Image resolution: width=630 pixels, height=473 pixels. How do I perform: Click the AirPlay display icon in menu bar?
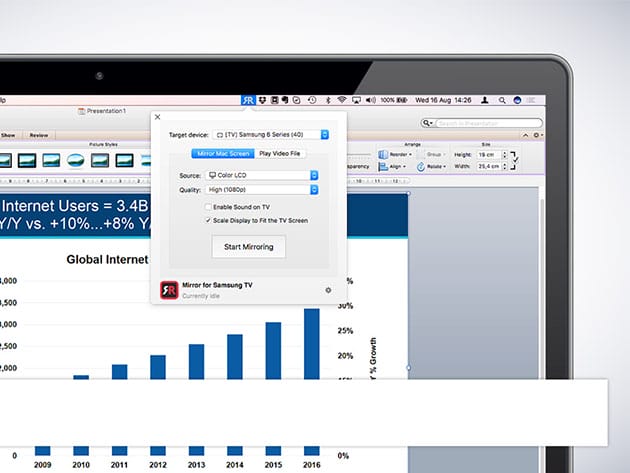point(356,100)
